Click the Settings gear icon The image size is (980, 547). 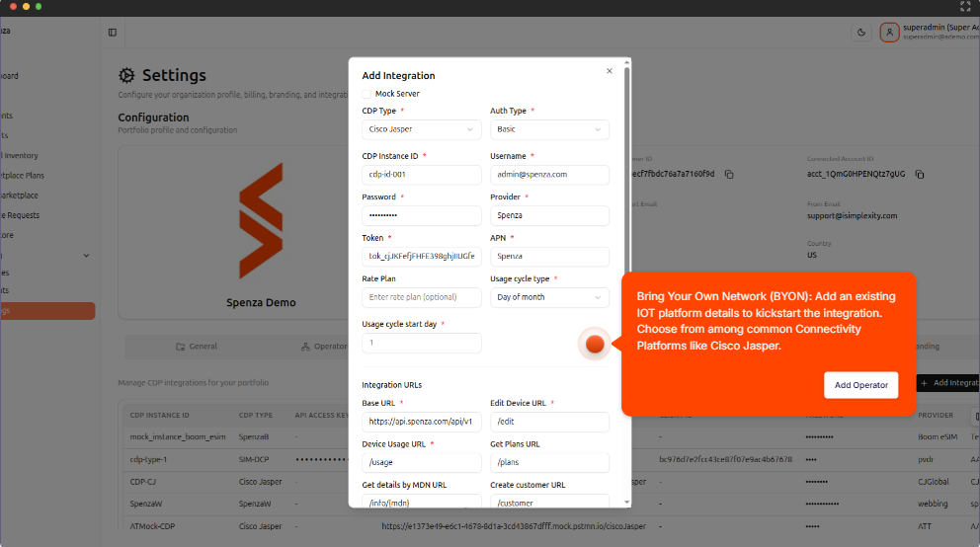coord(126,76)
